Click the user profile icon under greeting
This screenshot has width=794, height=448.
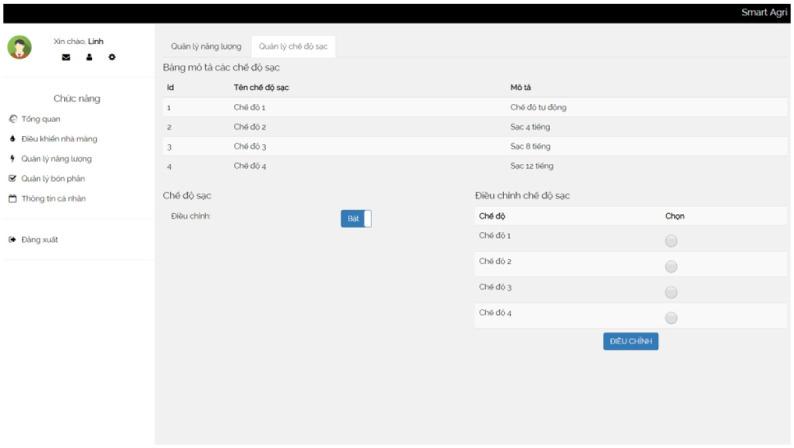(x=89, y=57)
